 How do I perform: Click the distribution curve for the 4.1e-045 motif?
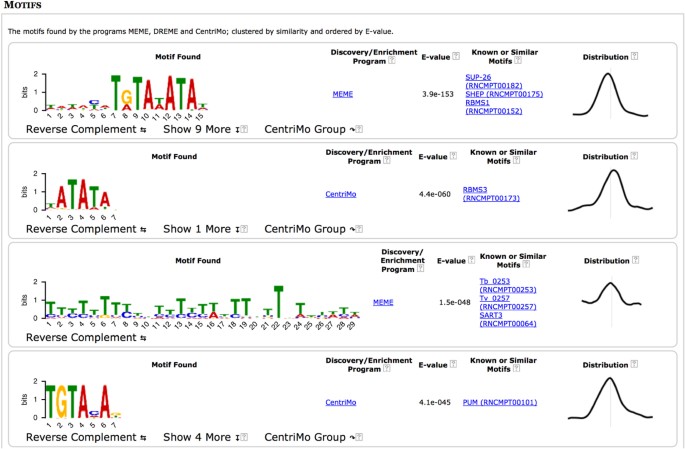(610, 402)
